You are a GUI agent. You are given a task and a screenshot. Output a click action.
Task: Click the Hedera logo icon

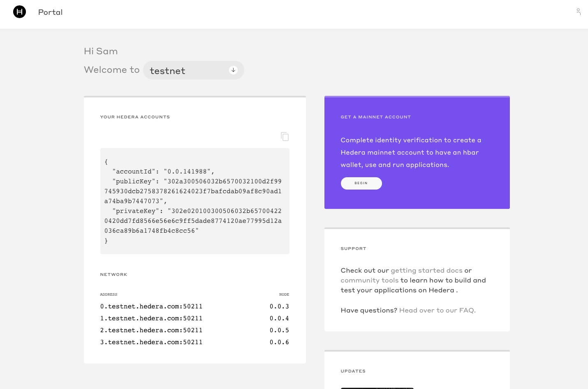coord(19,12)
